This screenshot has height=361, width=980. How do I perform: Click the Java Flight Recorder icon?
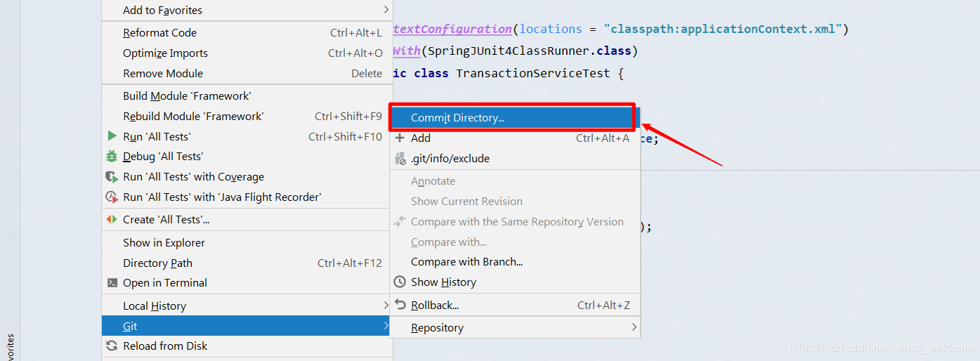tap(112, 197)
